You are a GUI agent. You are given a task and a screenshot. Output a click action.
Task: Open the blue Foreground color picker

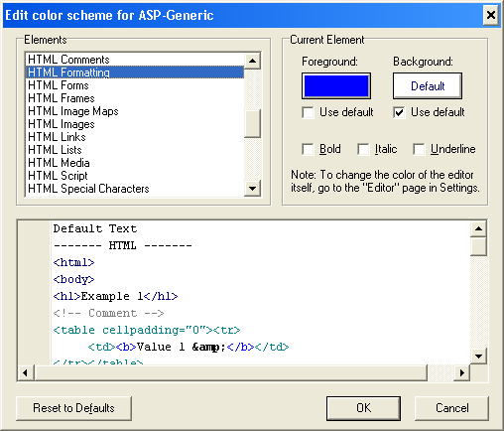pyautogui.click(x=336, y=86)
